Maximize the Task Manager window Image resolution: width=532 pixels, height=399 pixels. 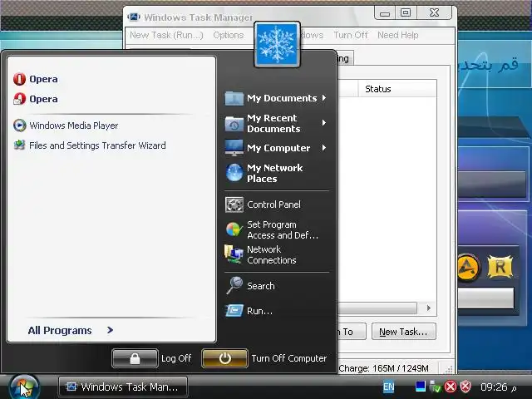click(x=405, y=13)
